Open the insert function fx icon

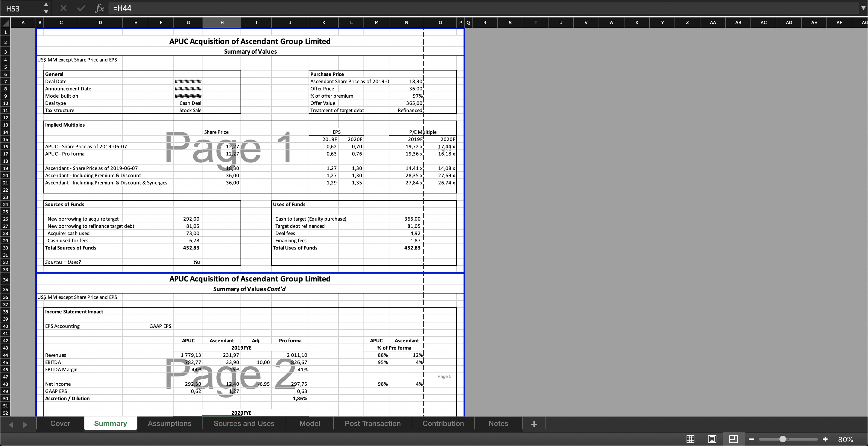coord(99,8)
